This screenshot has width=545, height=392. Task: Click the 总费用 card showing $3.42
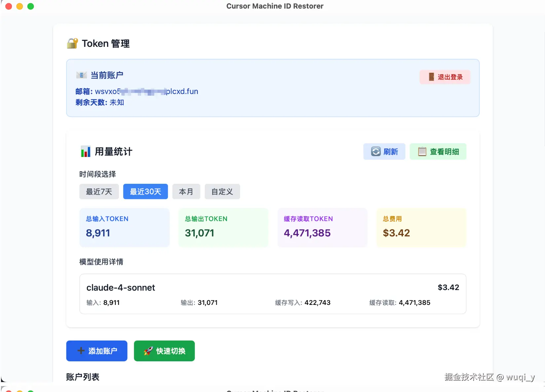coord(421,227)
